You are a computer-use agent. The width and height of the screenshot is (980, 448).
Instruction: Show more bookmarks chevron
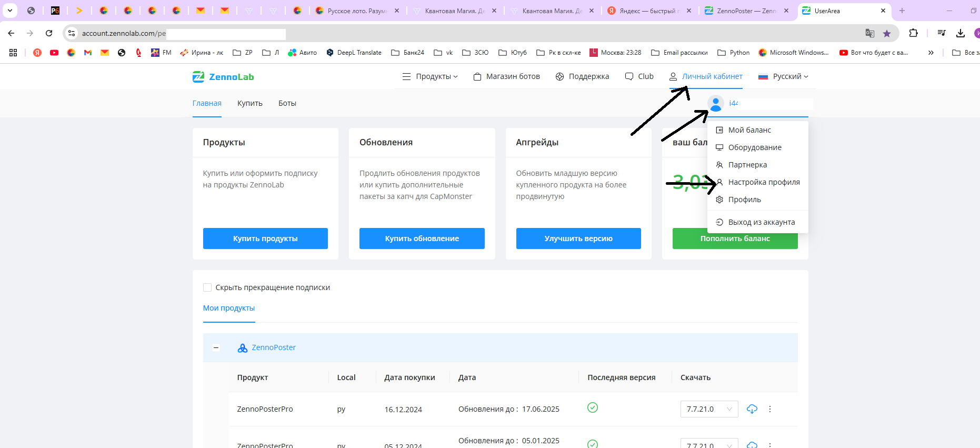click(931, 53)
